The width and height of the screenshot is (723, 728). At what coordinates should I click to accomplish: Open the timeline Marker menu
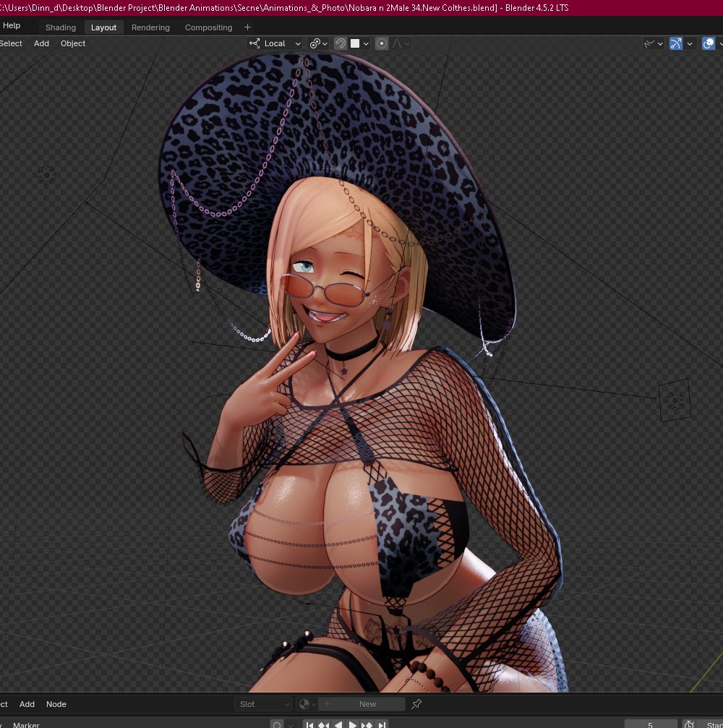(x=26, y=725)
